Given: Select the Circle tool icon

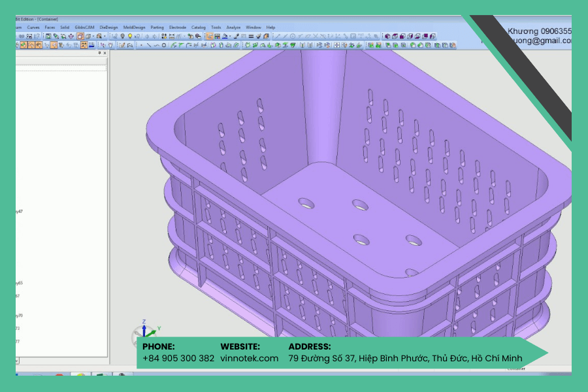Looking at the screenshot, I should point(164,45).
